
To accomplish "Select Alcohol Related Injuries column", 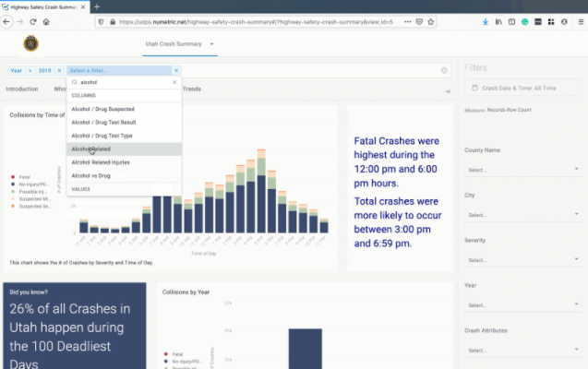I will pyautogui.click(x=124, y=162).
